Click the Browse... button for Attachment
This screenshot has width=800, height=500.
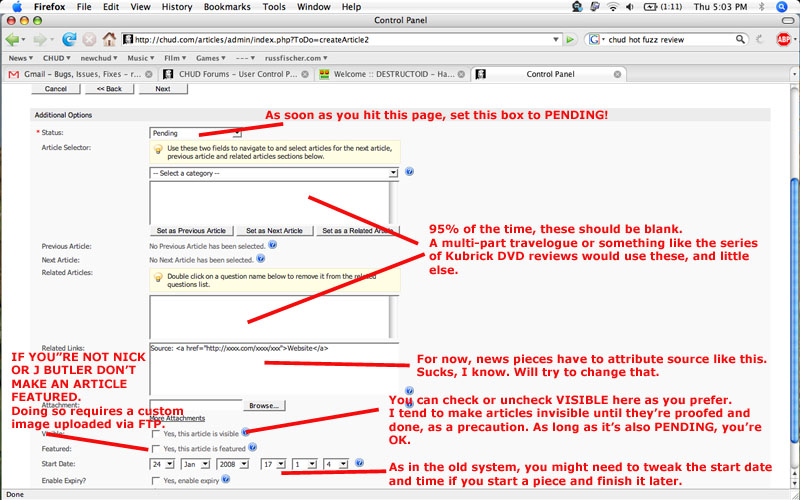[264, 405]
